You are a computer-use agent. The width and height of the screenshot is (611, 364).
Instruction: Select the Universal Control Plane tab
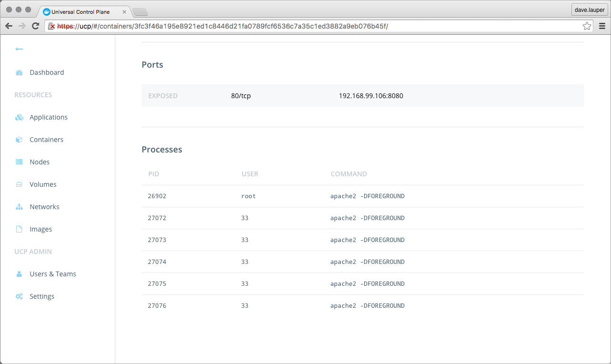click(x=81, y=12)
